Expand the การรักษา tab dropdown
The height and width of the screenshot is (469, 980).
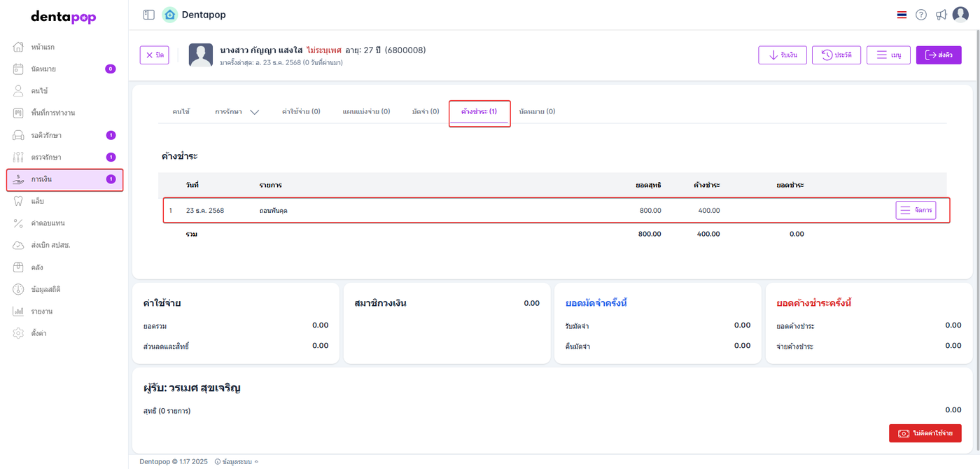click(x=237, y=111)
